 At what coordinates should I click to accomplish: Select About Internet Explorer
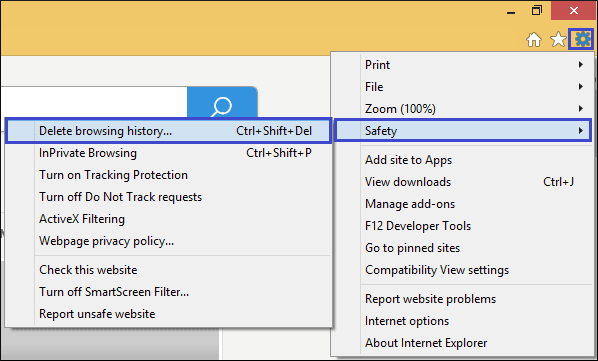pyautogui.click(x=463, y=343)
